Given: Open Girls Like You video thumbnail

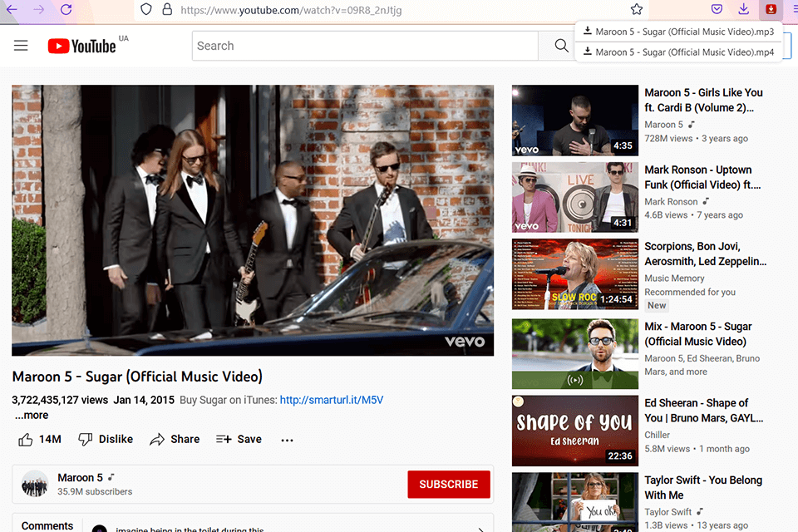Looking at the screenshot, I should tap(575, 121).
